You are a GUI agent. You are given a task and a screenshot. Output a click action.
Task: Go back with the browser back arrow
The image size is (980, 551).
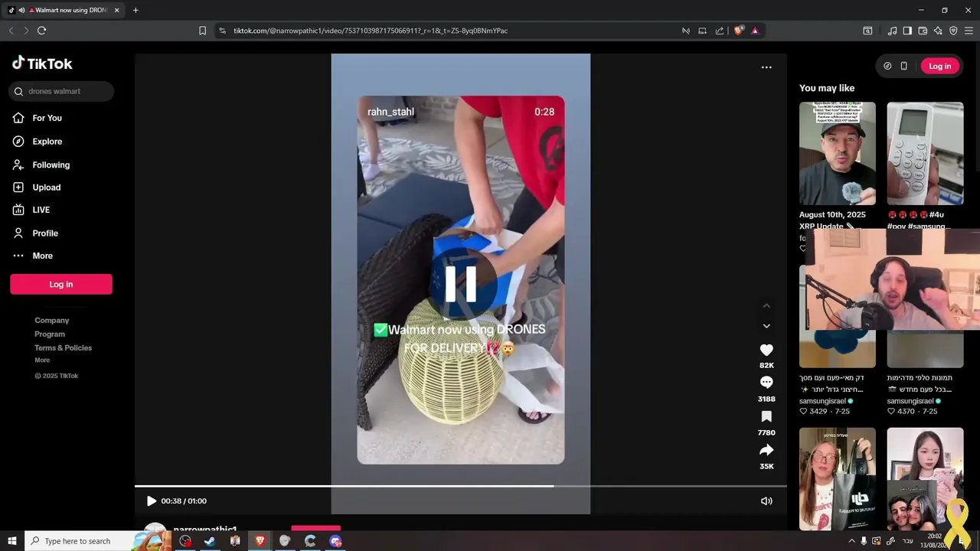point(11,31)
